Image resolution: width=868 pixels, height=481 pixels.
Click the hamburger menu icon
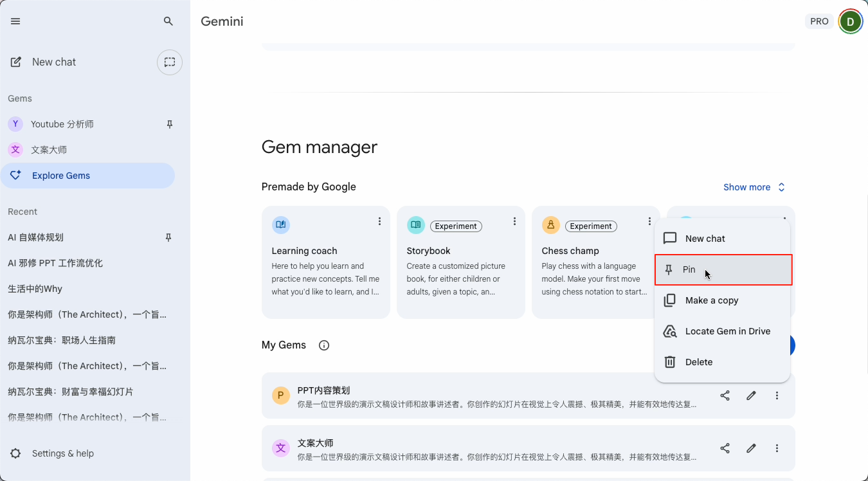coord(15,21)
